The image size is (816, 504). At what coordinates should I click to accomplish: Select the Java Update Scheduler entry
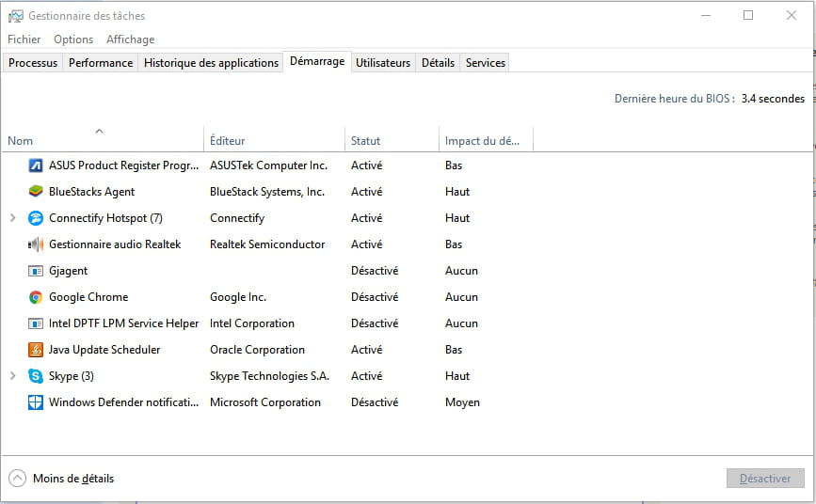[104, 350]
